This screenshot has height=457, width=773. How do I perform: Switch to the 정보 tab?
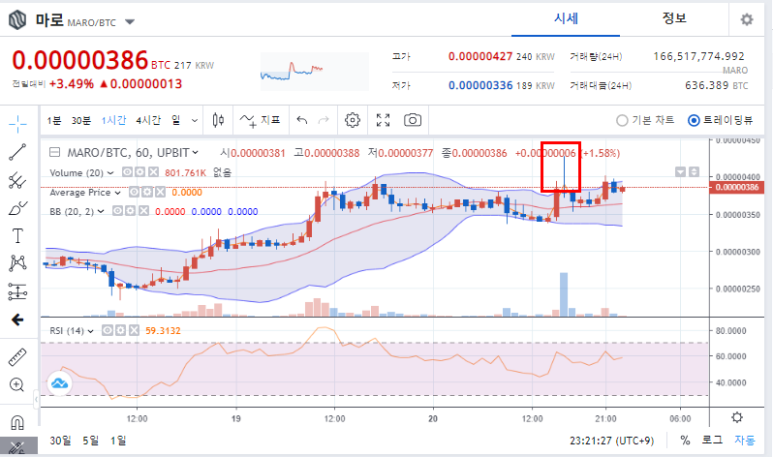coord(674,19)
